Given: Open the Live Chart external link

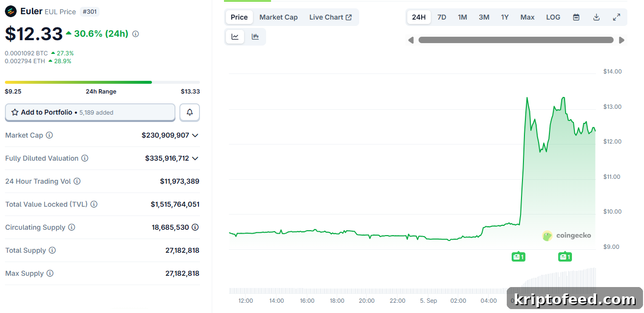Looking at the screenshot, I should (x=330, y=17).
